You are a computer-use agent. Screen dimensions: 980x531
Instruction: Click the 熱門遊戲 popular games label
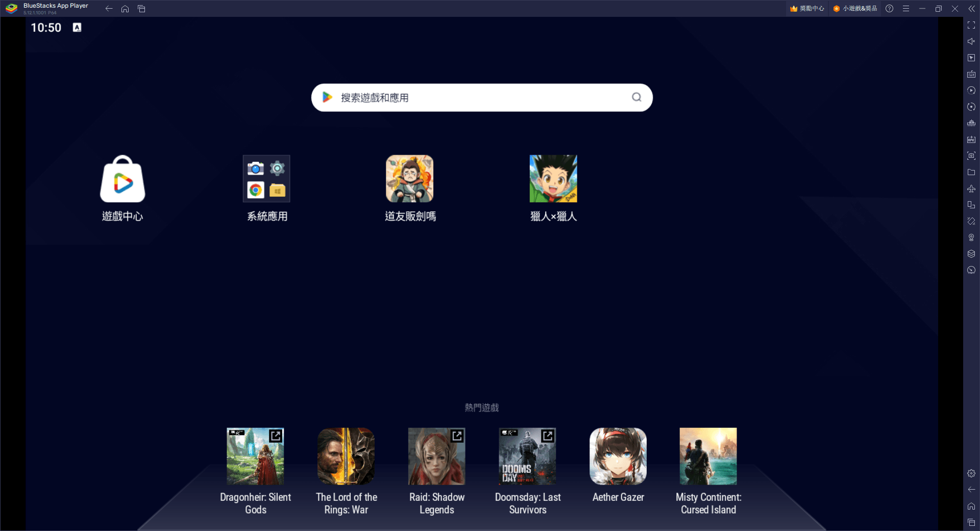(482, 407)
